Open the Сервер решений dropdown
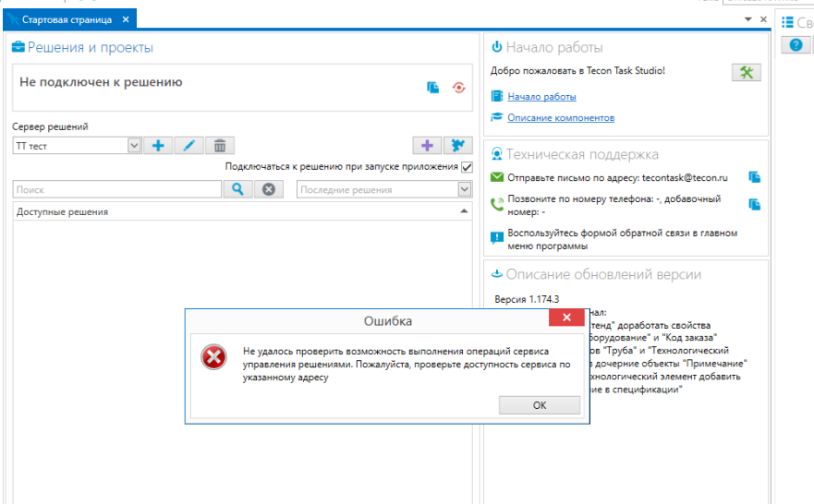The image size is (814, 504). [133, 146]
